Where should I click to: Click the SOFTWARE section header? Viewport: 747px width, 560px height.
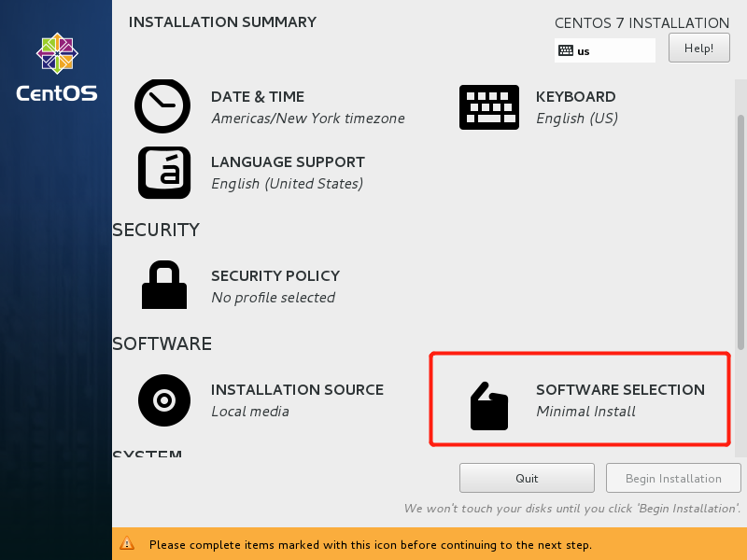tap(162, 343)
